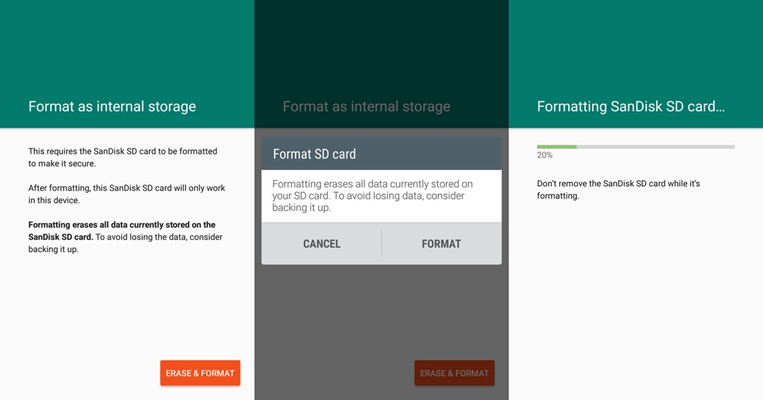Image resolution: width=763 pixels, height=400 pixels.
Task: Click 'This requires the SanDisk SD card' paragraph
Action: 123,157
